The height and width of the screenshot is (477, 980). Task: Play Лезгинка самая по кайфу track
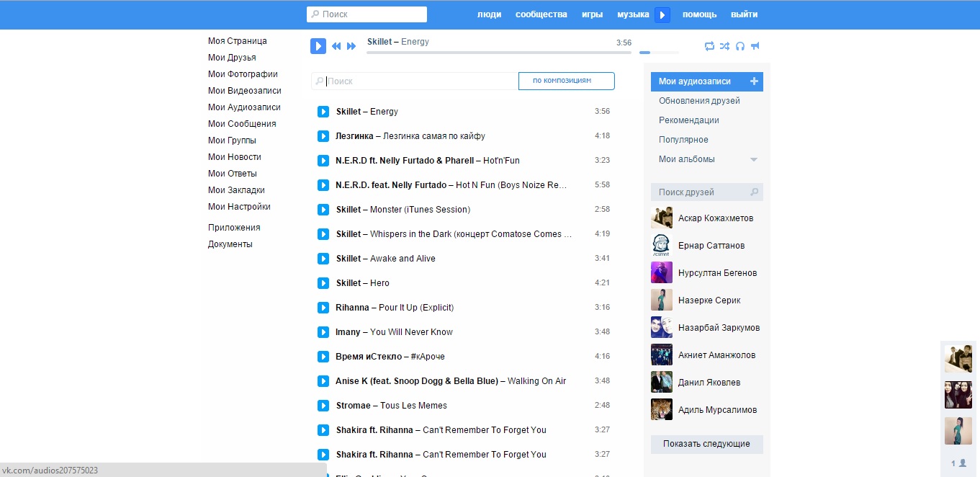click(x=323, y=136)
